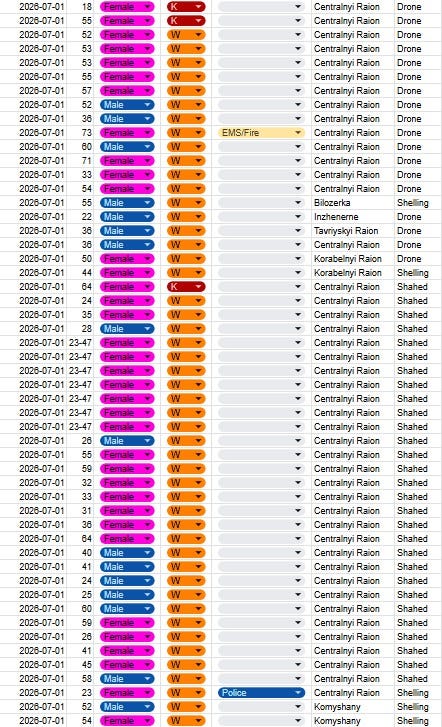Viewport: 442px width, 727px height.
Task: Open Male dropdown for age 28 row
Action: point(127,329)
